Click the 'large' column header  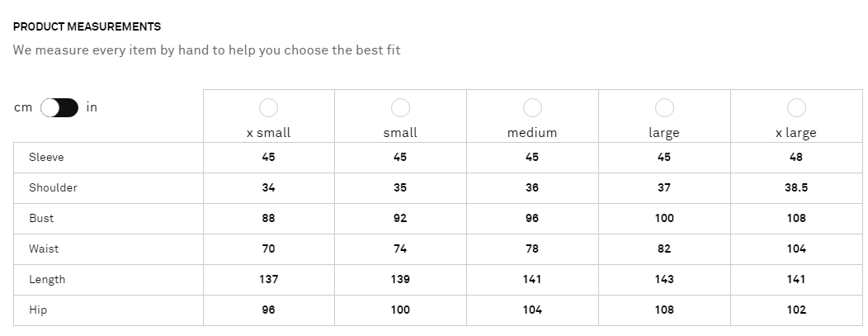tap(664, 132)
